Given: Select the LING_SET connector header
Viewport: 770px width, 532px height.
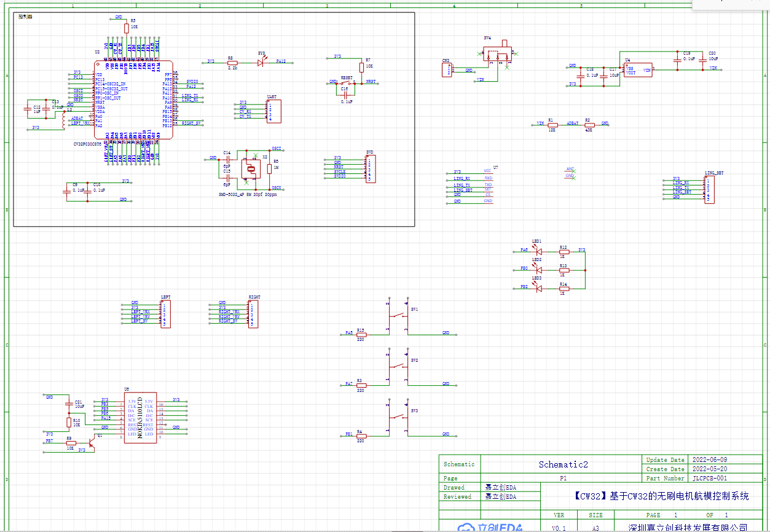Looking at the screenshot, I should point(709,190).
